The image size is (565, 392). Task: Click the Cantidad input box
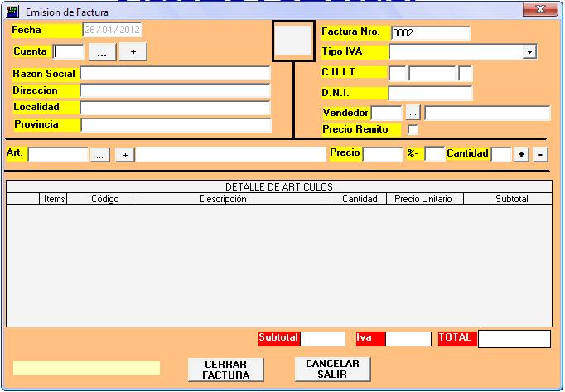(x=500, y=154)
